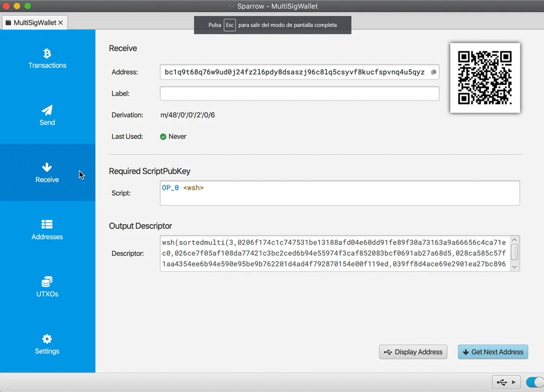The height and width of the screenshot is (392, 544).
Task: Click the fullscreen notification's Esc key indicator
Action: coord(230,25)
